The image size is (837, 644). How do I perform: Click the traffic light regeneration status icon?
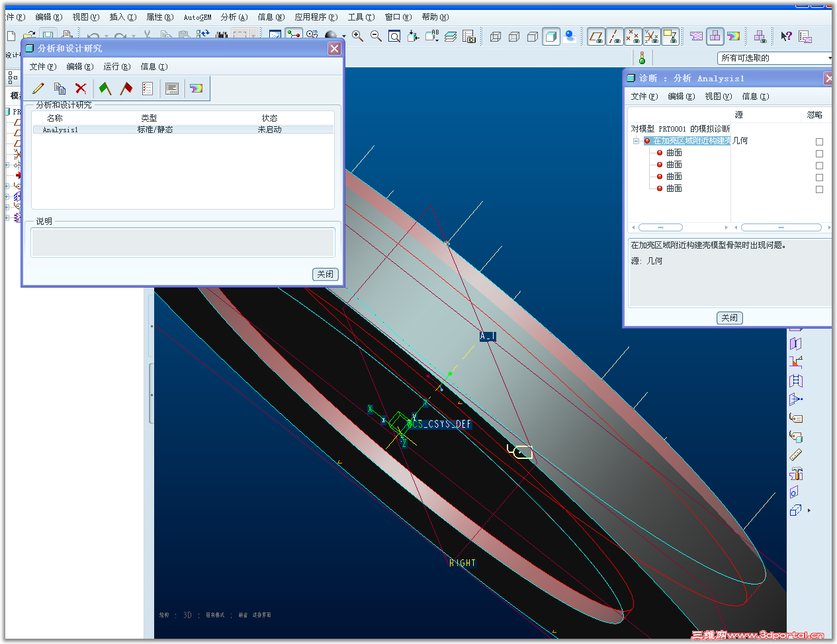641,58
